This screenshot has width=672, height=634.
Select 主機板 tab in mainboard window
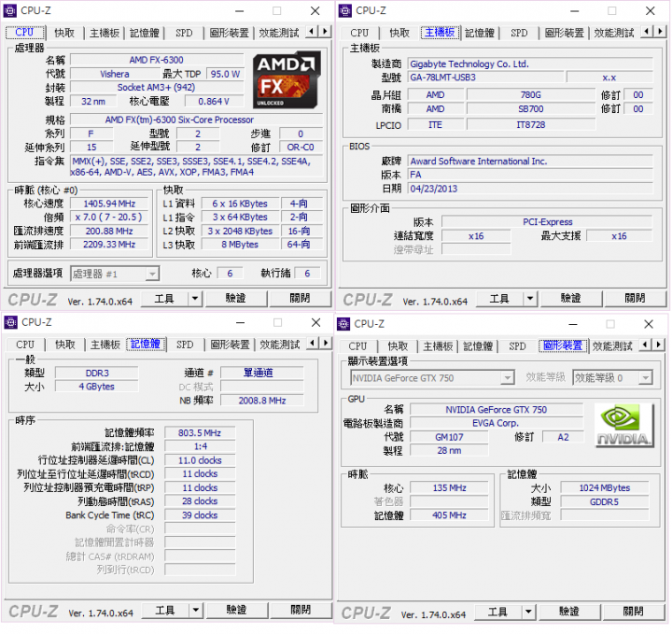coord(441,33)
